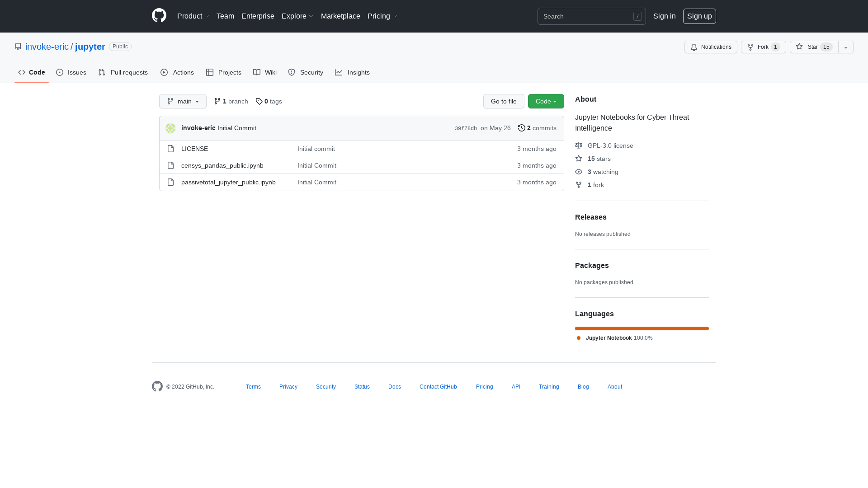
Task: Open Marketplace from the header
Action: (340, 16)
